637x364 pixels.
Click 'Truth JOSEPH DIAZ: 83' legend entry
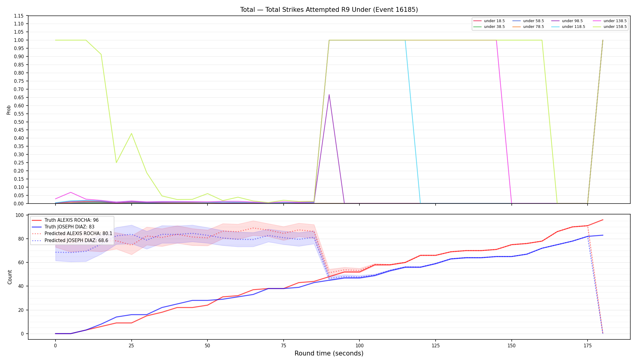click(x=63, y=227)
